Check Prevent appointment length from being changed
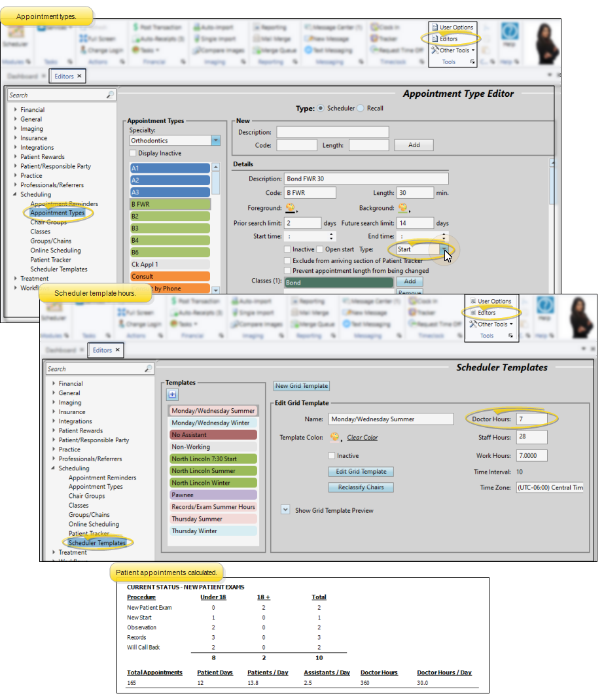This screenshot has width=604, height=700. point(288,270)
